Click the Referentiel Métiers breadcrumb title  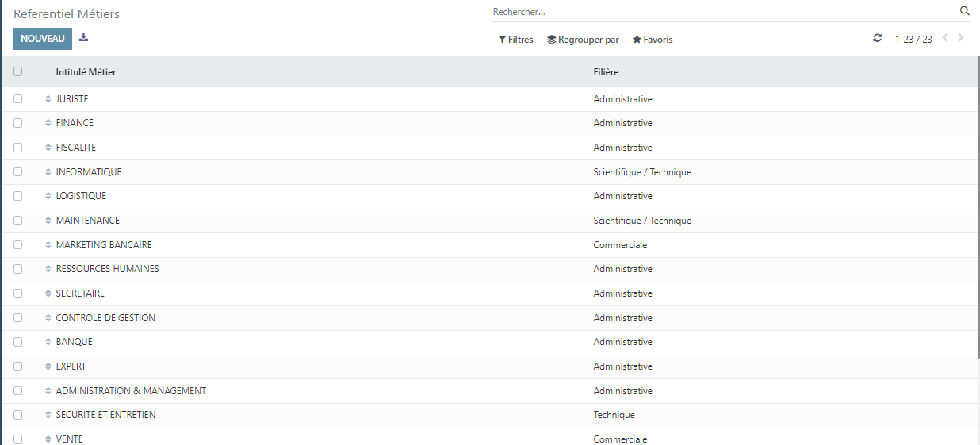(67, 14)
